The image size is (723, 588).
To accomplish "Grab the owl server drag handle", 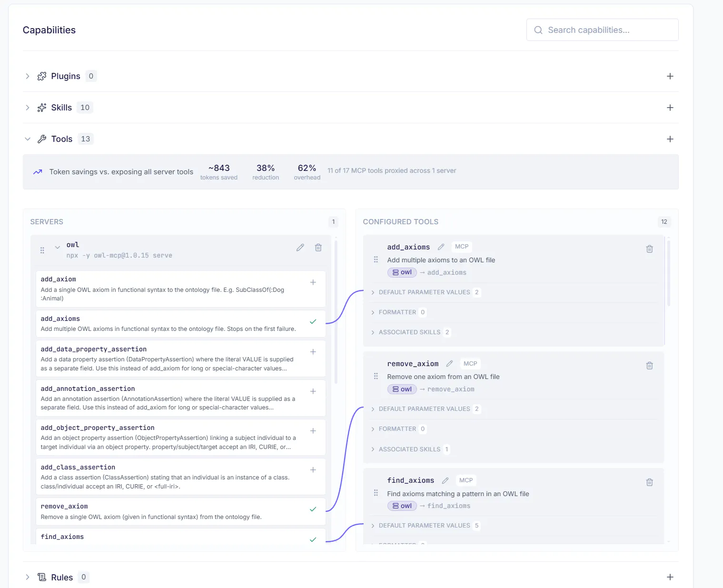I will pyautogui.click(x=42, y=250).
